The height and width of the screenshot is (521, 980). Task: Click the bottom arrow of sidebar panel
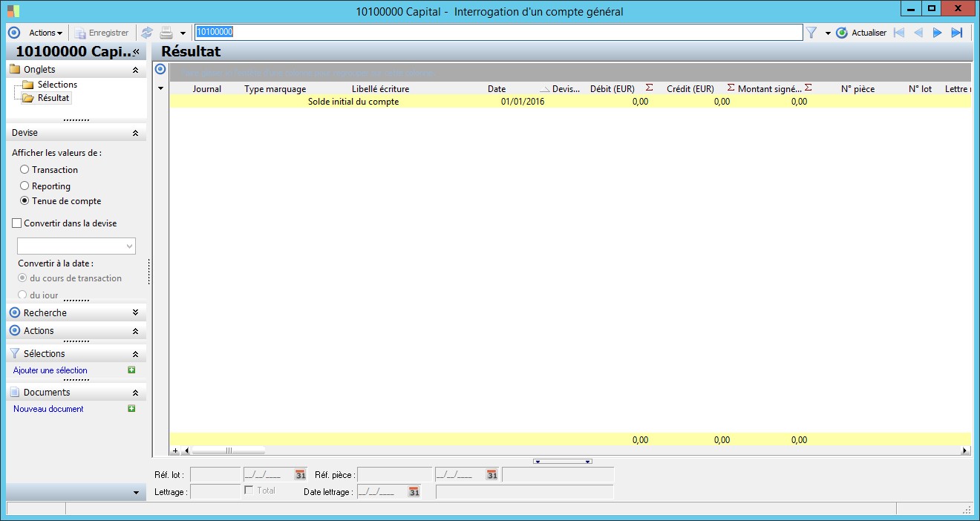coord(136,493)
